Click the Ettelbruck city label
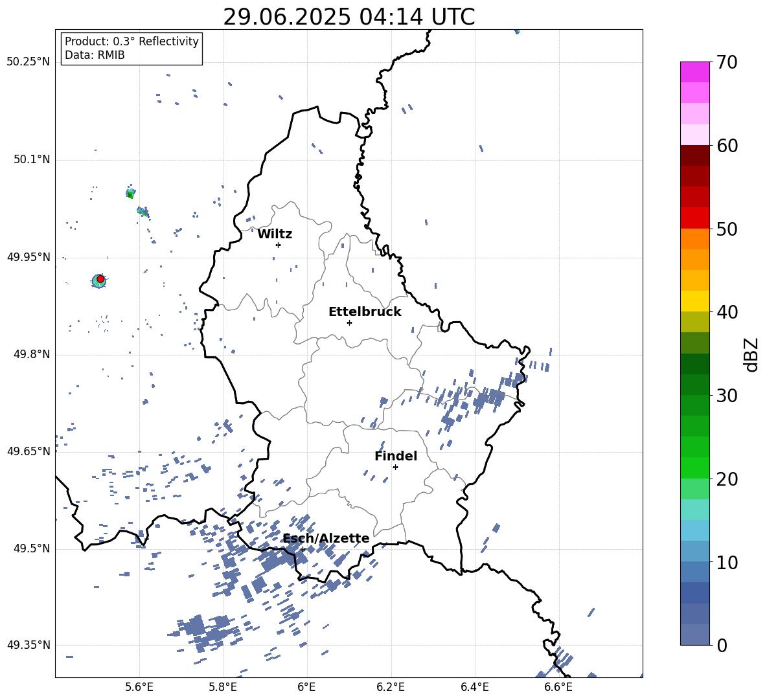The height and width of the screenshot is (700, 767). pos(365,312)
